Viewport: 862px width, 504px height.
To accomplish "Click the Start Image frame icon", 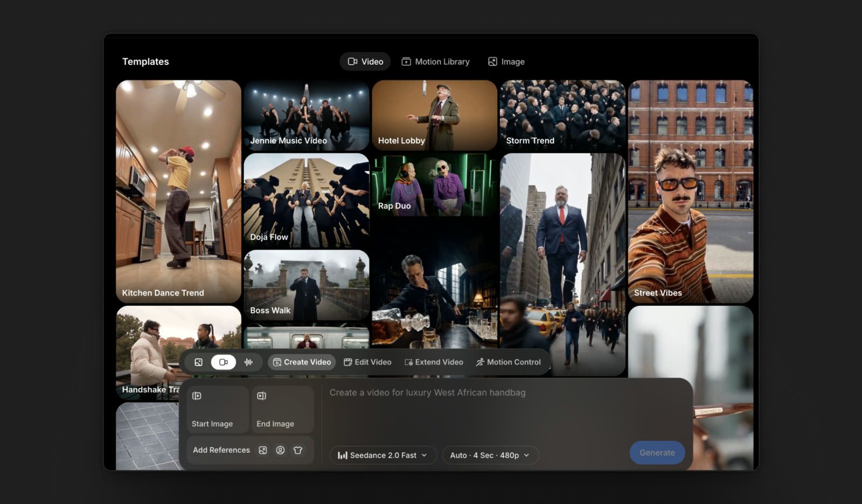I will 197,396.
